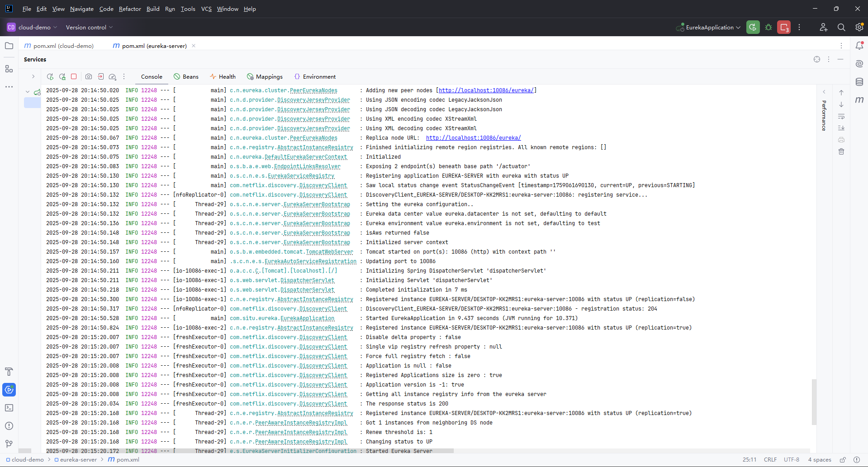This screenshot has height=467, width=868.
Task: Open TomcatWebServer class link
Action: (x=329, y=252)
